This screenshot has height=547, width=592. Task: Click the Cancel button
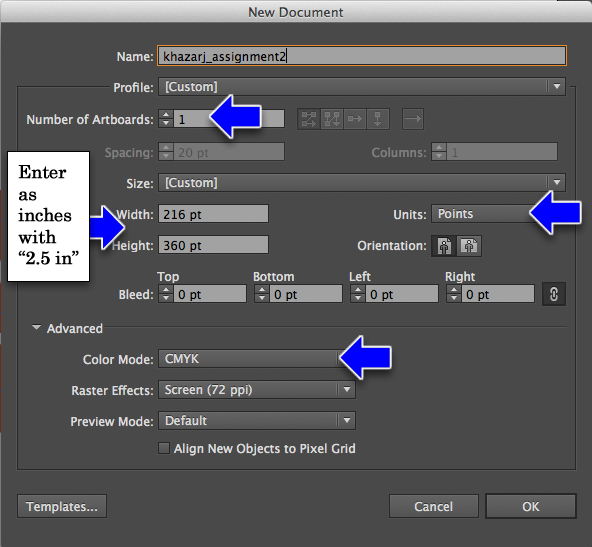click(x=434, y=506)
